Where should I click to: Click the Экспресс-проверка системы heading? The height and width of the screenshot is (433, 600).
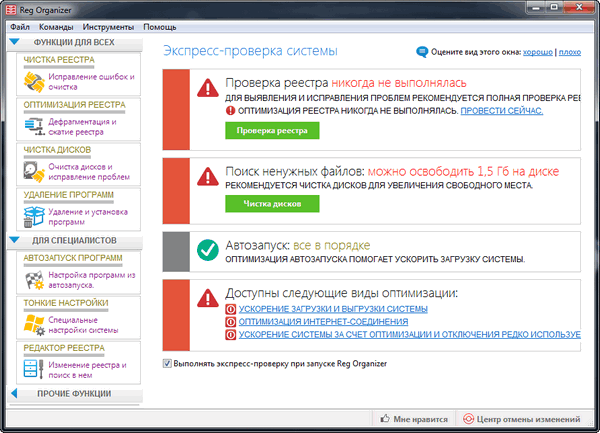tap(251, 51)
